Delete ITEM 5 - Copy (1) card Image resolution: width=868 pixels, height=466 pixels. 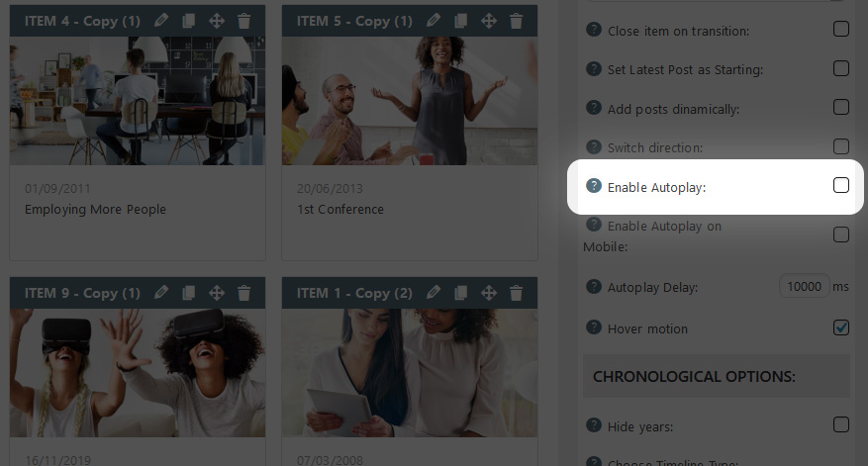point(516,21)
